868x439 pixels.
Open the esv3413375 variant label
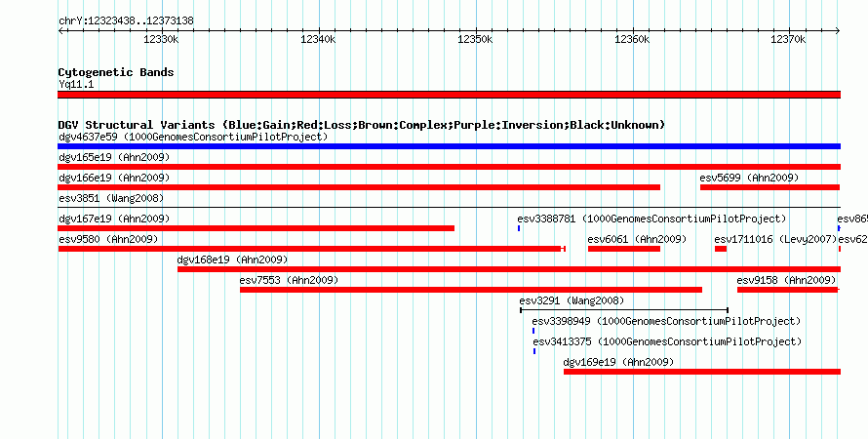click(x=667, y=341)
